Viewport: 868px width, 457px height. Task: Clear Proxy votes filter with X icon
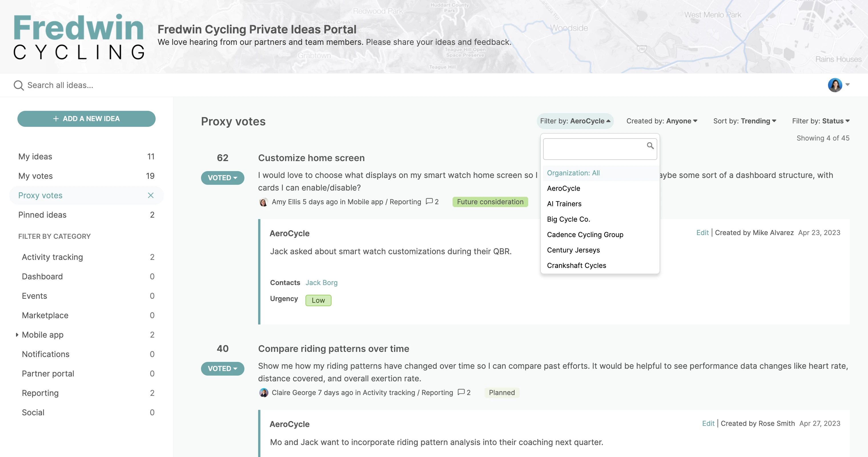(x=151, y=195)
